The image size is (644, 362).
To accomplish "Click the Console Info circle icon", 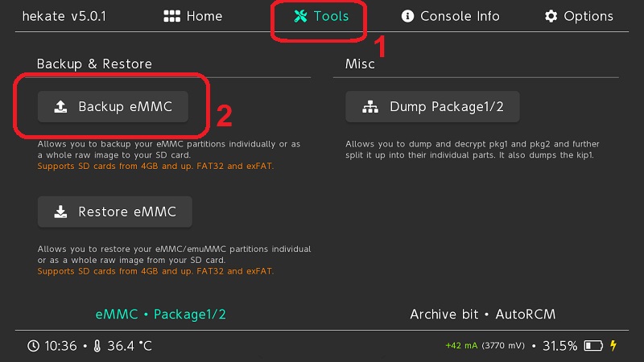I will pyautogui.click(x=407, y=16).
